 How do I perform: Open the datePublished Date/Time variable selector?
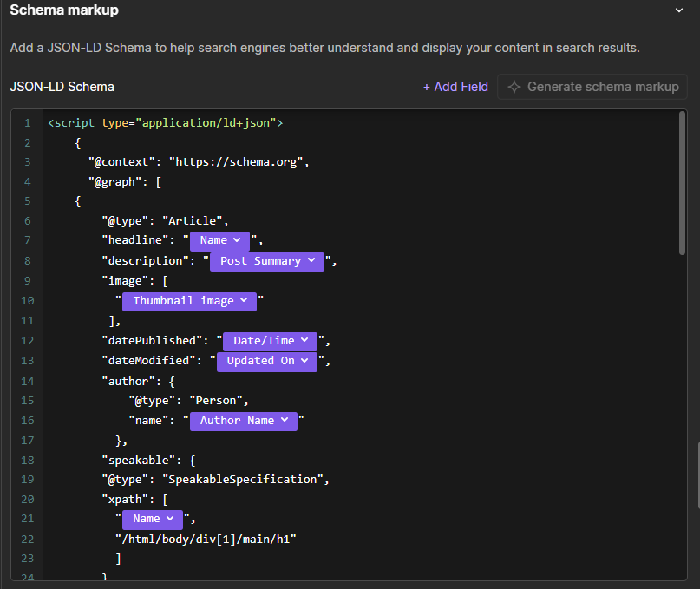tap(270, 341)
